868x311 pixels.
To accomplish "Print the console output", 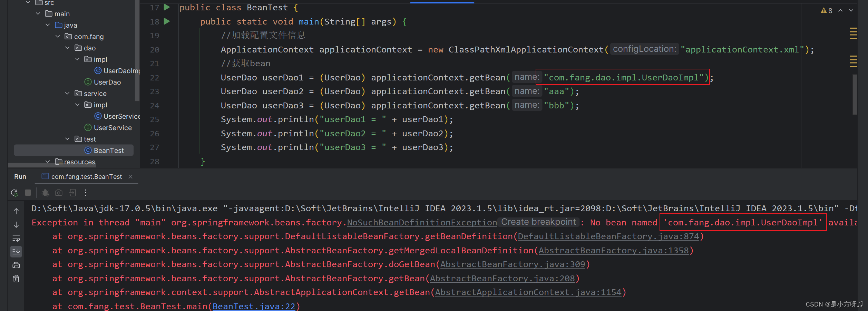I will pyautogui.click(x=16, y=265).
